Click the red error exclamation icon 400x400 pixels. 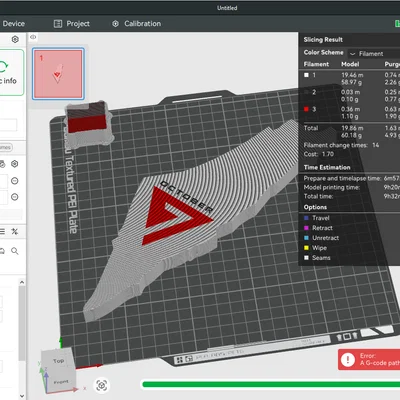[x=348, y=360]
